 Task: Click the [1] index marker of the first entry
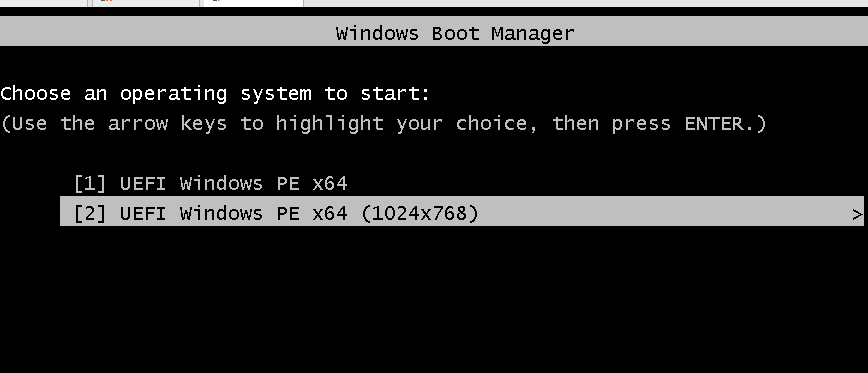pyautogui.click(x=89, y=183)
